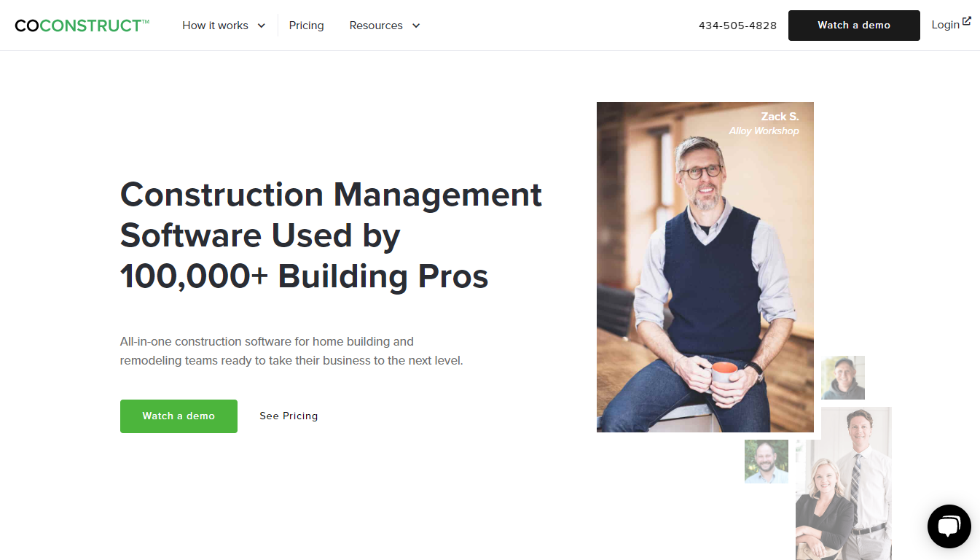Click the Construction Management Software headline
980x560 pixels.
(x=331, y=236)
